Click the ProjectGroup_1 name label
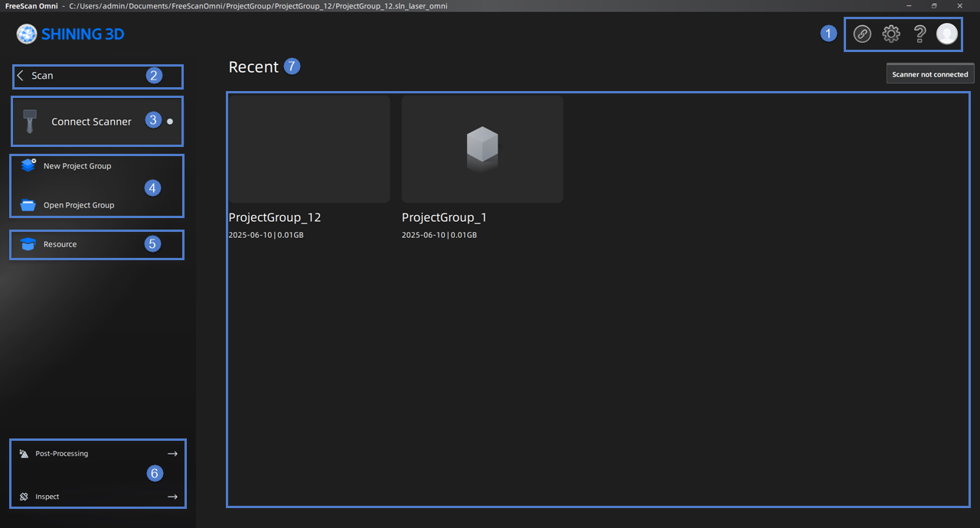The width and height of the screenshot is (980, 528). point(444,217)
